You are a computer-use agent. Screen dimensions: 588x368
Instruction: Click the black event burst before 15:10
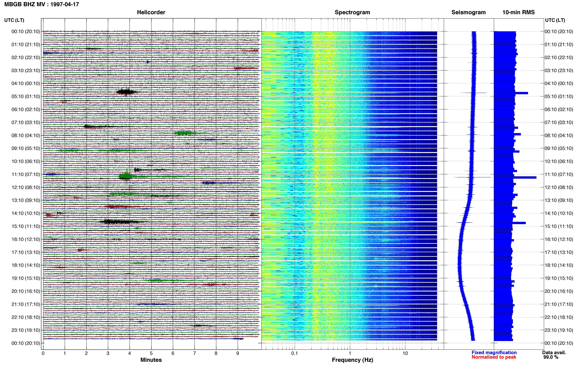[119, 221]
